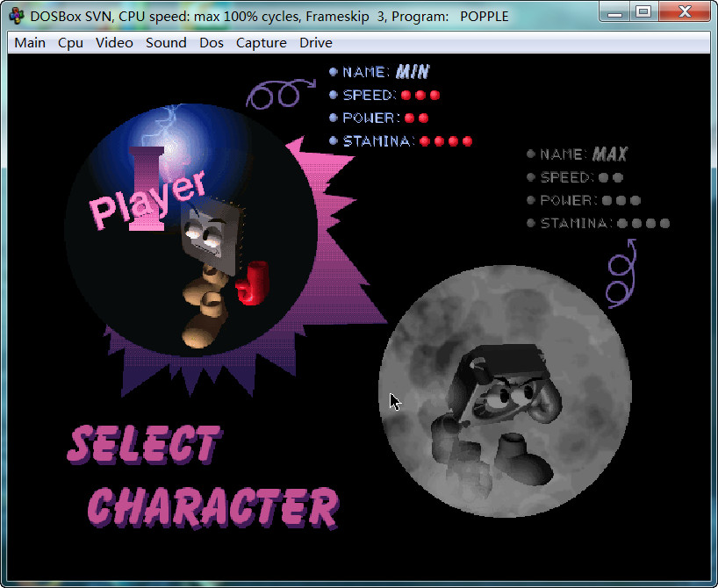Click MAX's POWER stat label

(569, 200)
